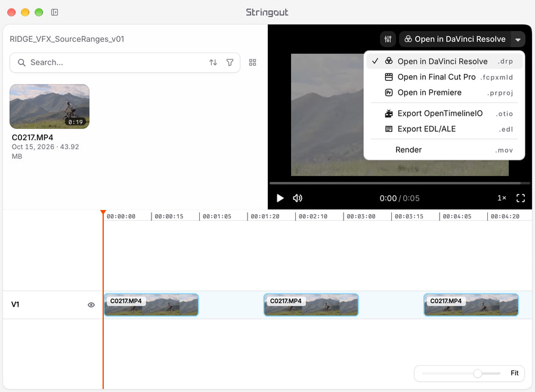
Task: Click Open in DaVinci Resolve button
Action: pyautogui.click(x=455, y=39)
